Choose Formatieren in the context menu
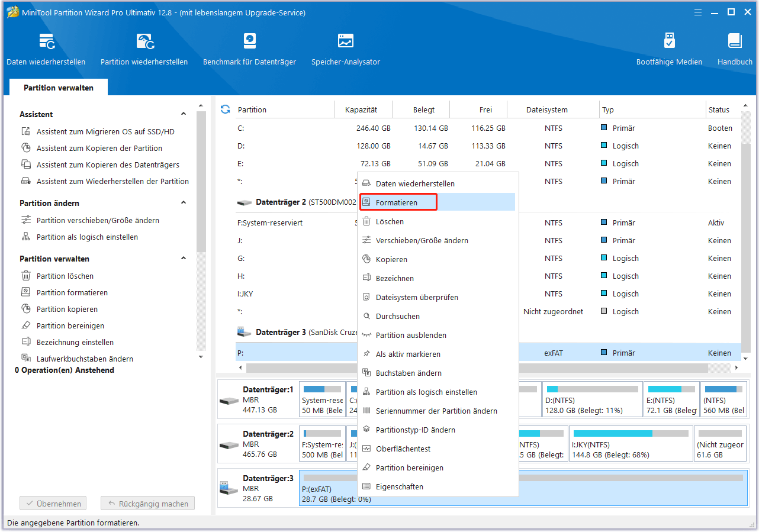Viewport: 759px width, 532px height. [438, 202]
